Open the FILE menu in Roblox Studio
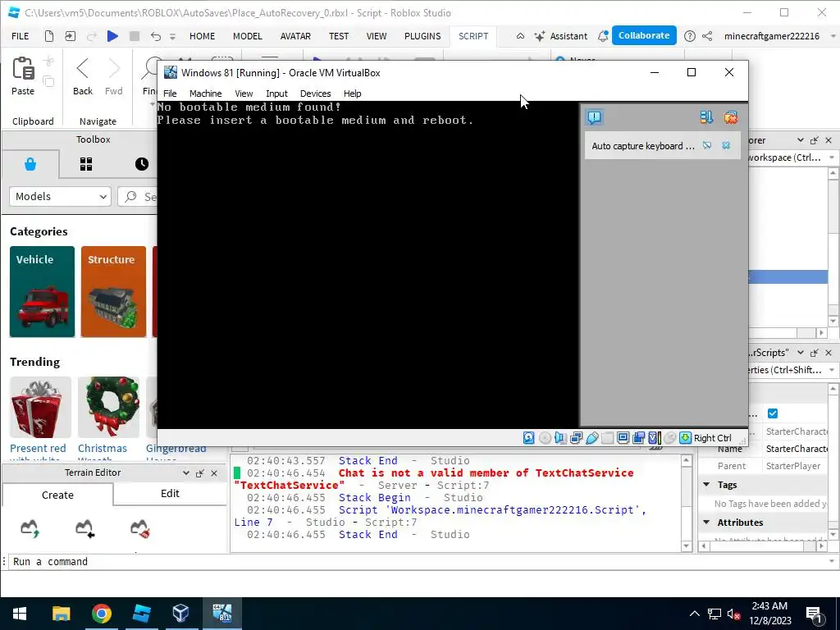 click(x=21, y=36)
